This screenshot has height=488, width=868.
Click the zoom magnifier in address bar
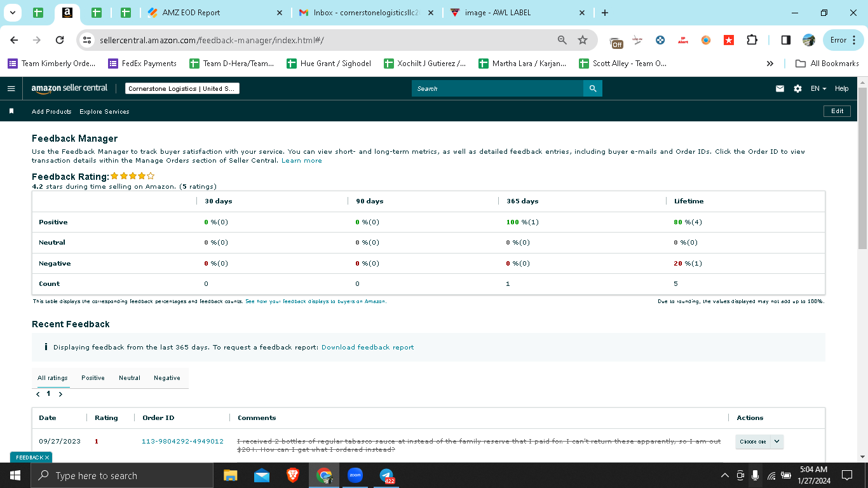coord(562,40)
